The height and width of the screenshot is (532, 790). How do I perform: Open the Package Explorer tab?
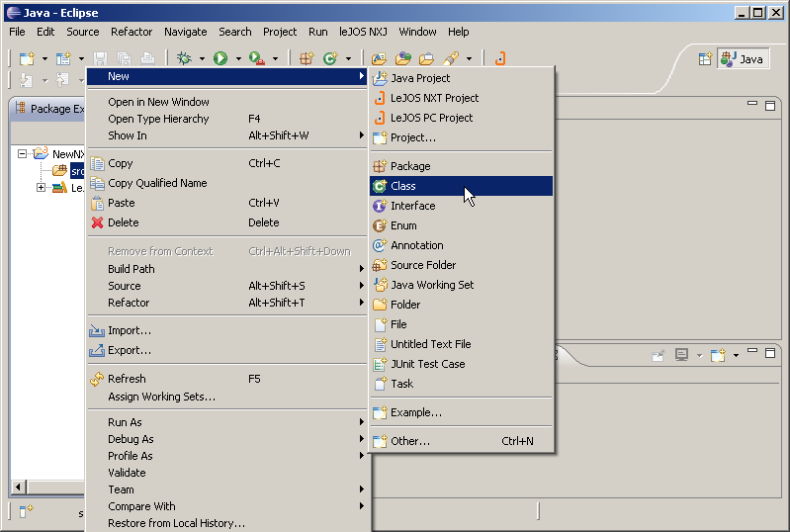49,109
